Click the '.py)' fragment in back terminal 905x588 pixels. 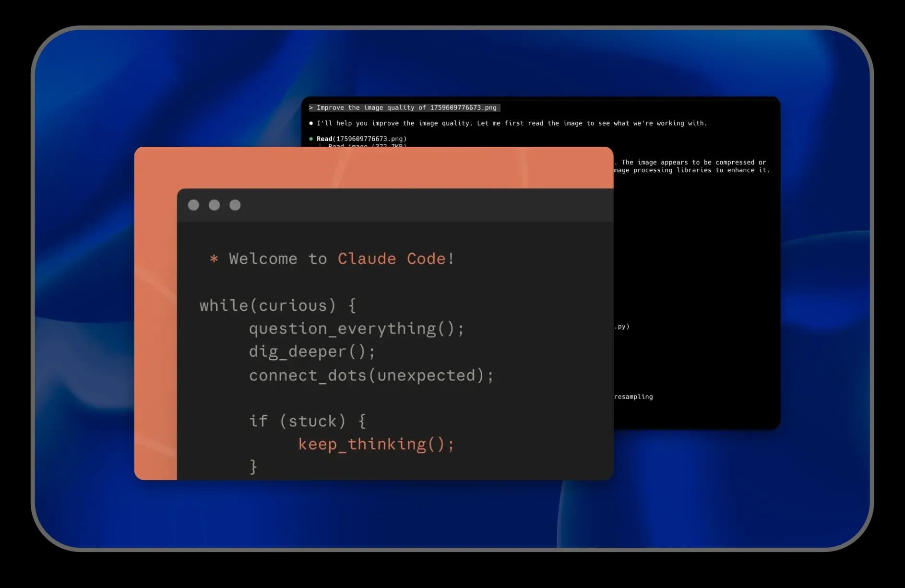pyautogui.click(x=622, y=327)
